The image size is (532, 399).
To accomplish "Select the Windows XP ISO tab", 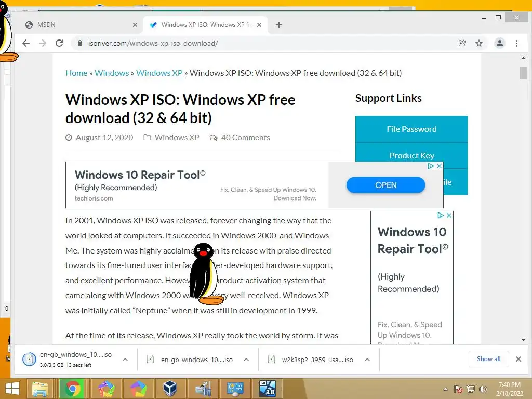I will tap(206, 25).
